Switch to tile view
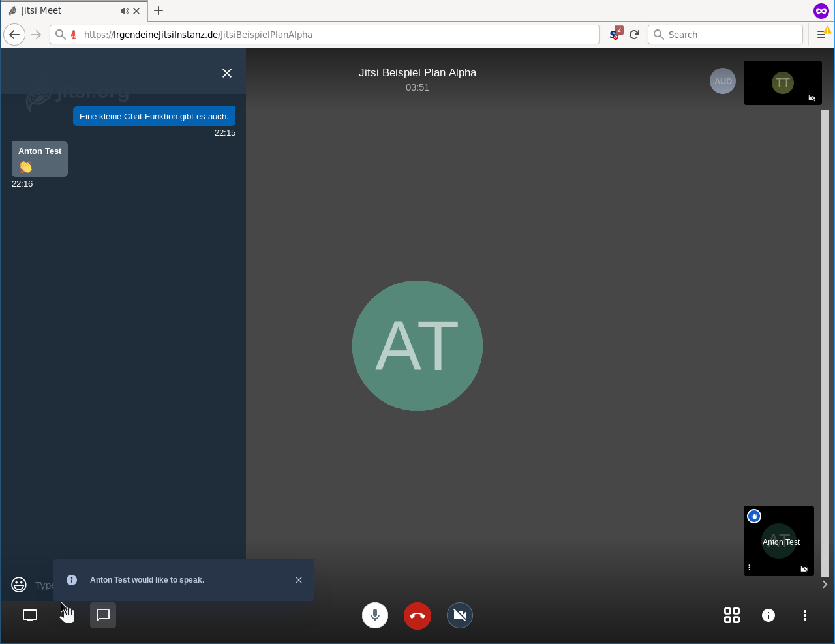This screenshot has width=835, height=644. click(732, 615)
